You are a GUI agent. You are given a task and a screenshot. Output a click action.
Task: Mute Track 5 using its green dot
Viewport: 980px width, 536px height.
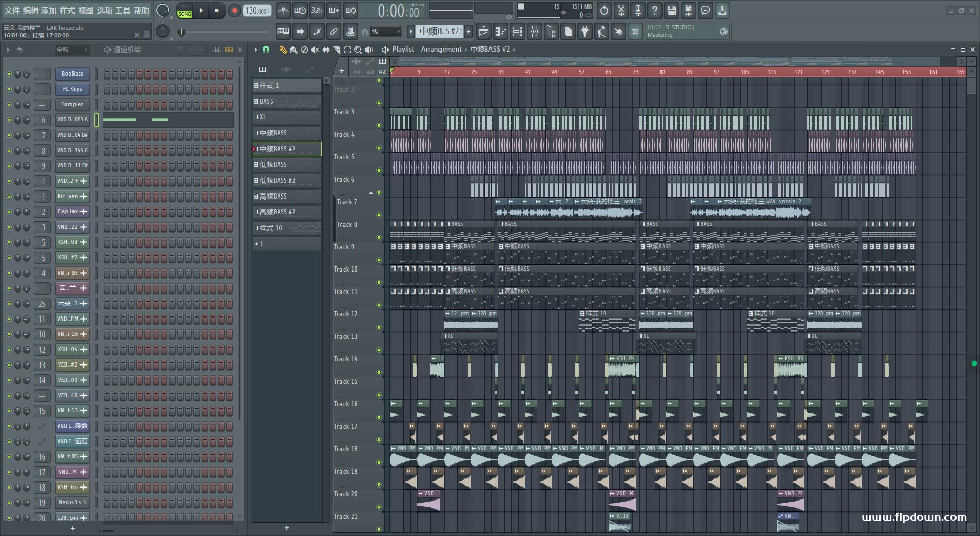pyautogui.click(x=379, y=170)
